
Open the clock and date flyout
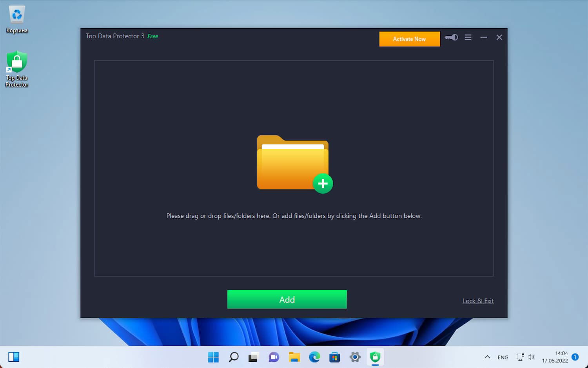point(555,357)
